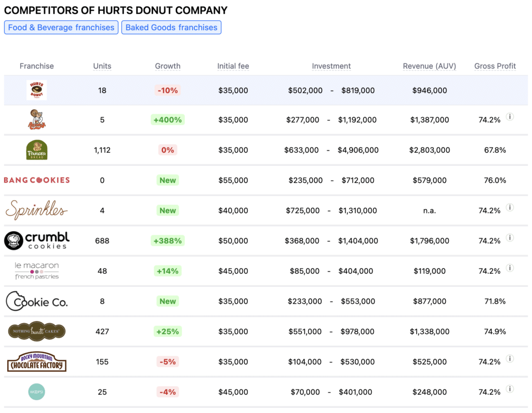532x413 pixels.
Task: Click the $1,338,000 revenue value
Action: tap(430, 331)
